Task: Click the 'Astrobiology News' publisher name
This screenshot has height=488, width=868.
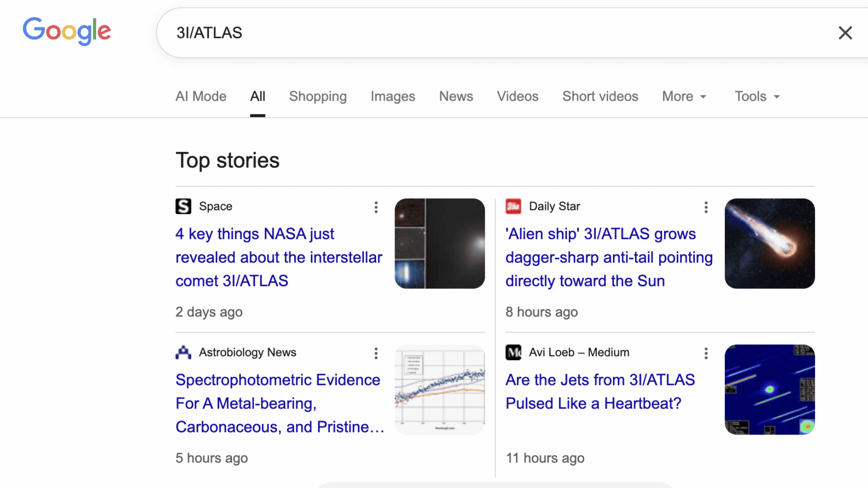Action: pyautogui.click(x=247, y=352)
